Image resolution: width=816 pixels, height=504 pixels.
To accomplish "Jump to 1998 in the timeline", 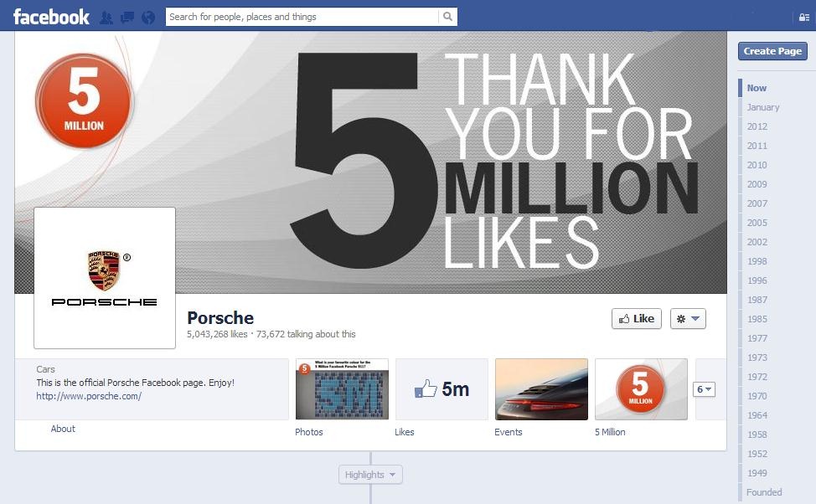I will click(757, 261).
